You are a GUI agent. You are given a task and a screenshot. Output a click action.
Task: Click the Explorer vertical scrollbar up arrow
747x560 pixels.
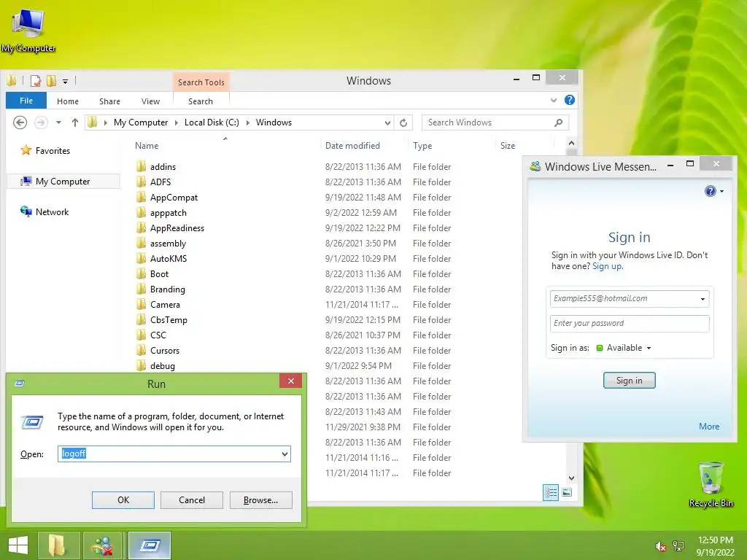(x=571, y=143)
